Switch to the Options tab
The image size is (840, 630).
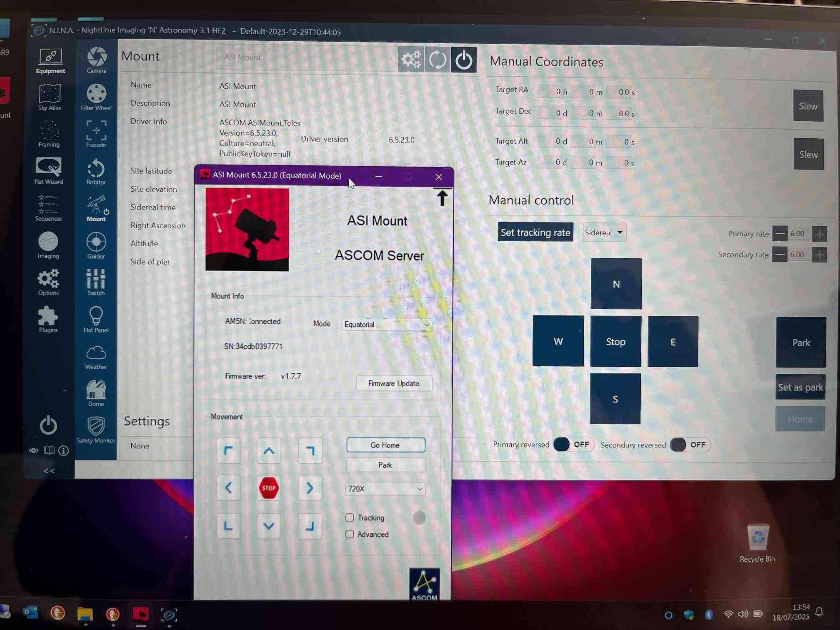48,282
